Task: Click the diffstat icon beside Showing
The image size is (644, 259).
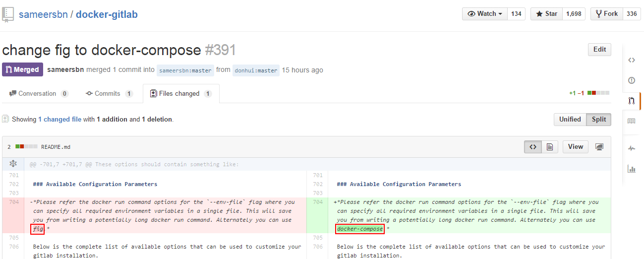Action: click(x=5, y=119)
